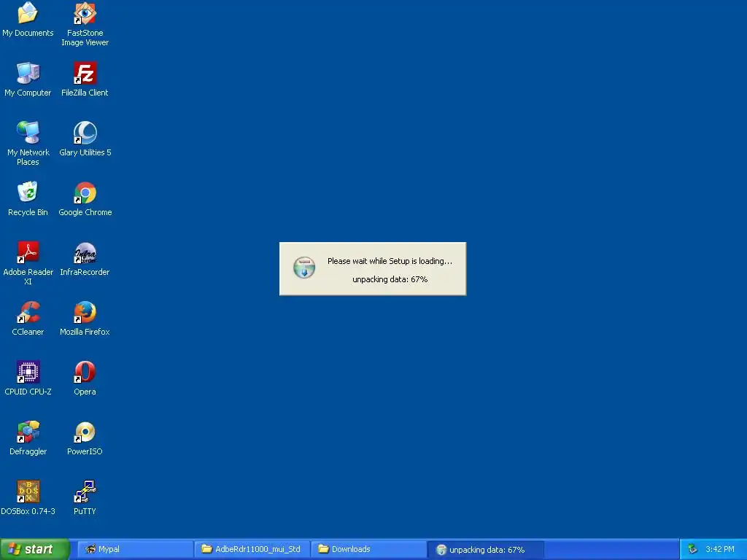The height and width of the screenshot is (560, 747).
Task: Switch to the Downloads folder taskbar button
Action: coord(369,550)
